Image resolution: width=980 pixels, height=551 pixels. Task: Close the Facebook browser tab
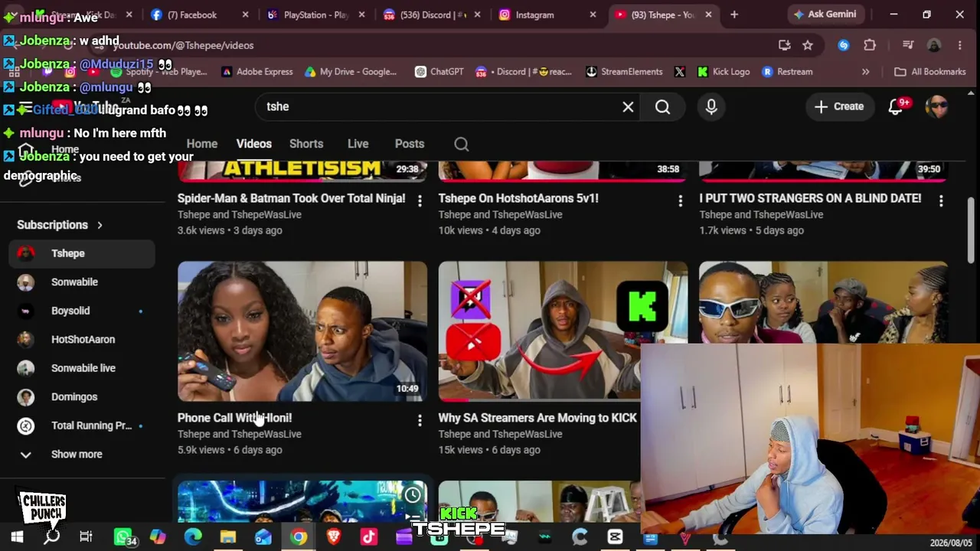tap(245, 15)
